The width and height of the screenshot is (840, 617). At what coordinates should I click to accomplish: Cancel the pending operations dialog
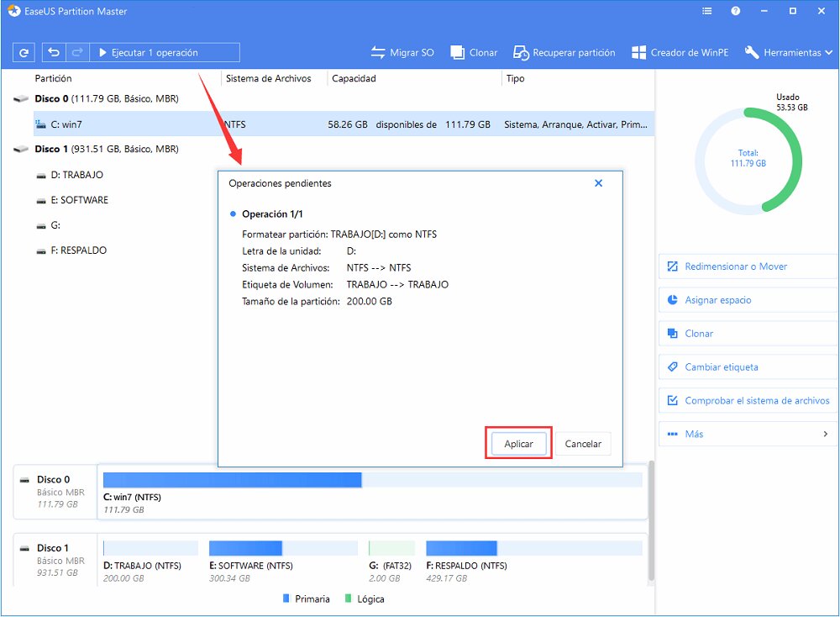click(583, 444)
